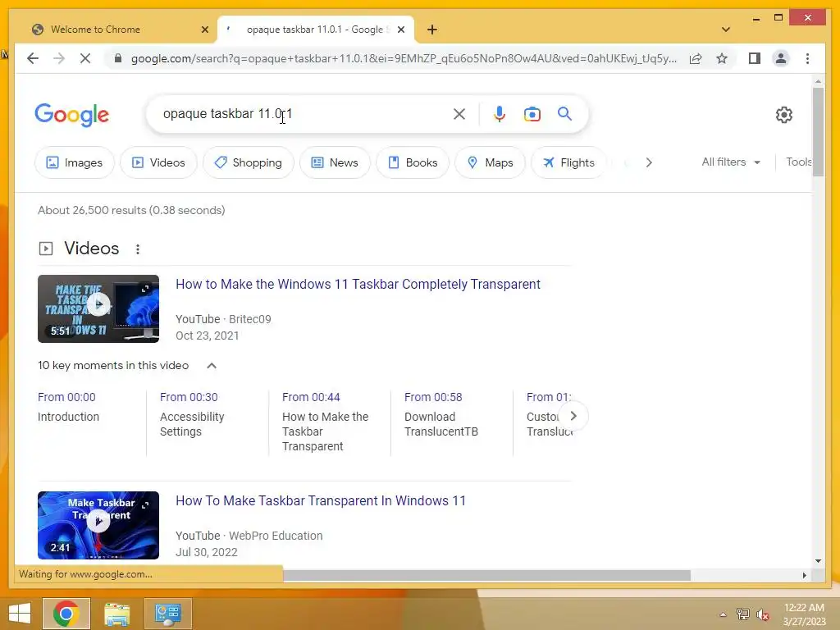
Task: Open Google quick settings gear
Action: [x=783, y=114]
